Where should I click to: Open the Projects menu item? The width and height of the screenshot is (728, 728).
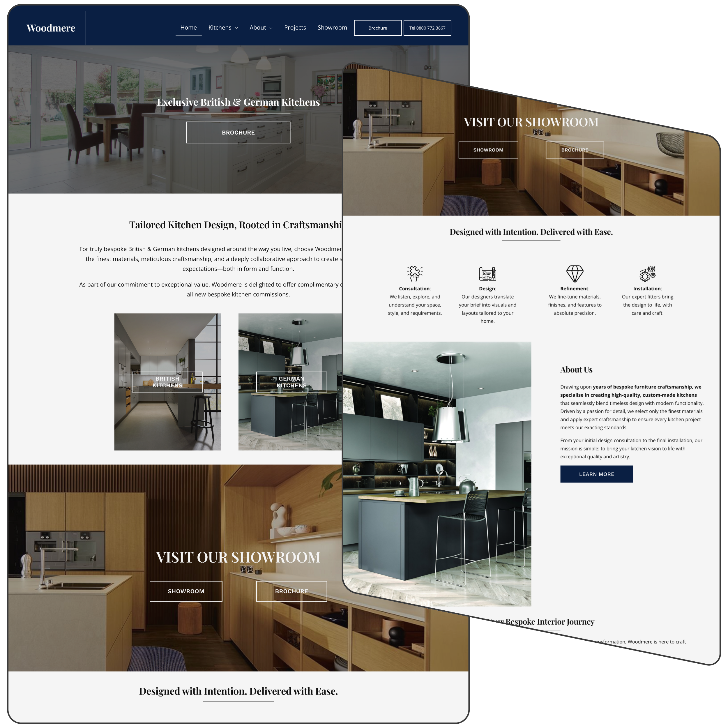tap(295, 27)
